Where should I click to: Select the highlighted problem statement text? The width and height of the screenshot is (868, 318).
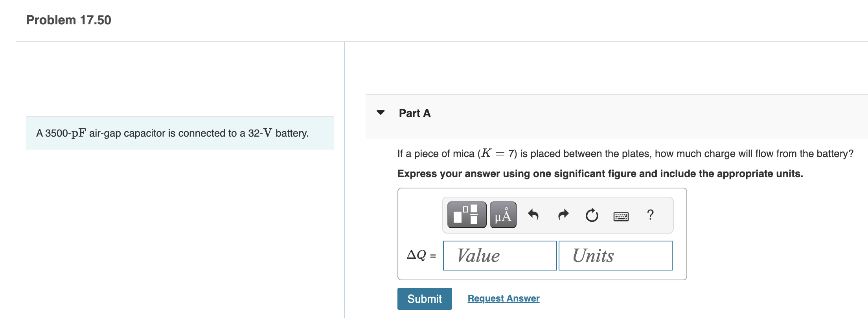(172, 133)
